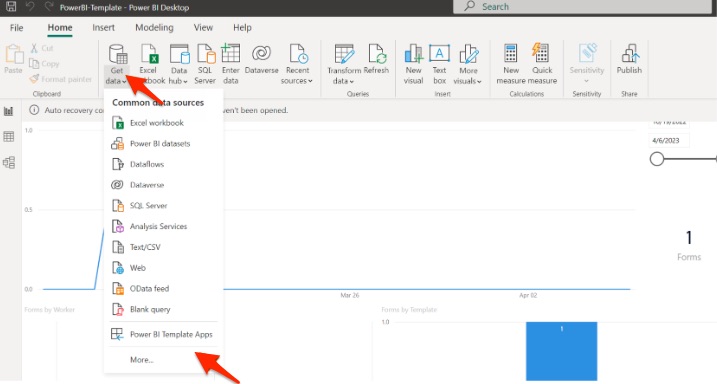Click the New visual button
717x384 pixels.
click(x=413, y=64)
